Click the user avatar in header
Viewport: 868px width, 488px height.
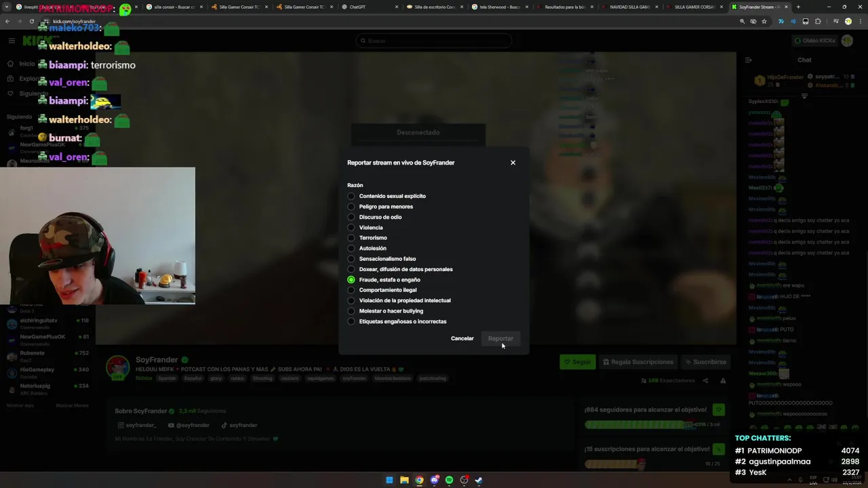(x=847, y=41)
